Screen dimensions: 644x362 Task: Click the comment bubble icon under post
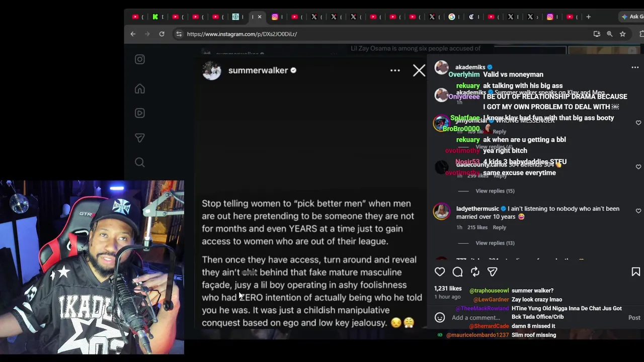pyautogui.click(x=457, y=271)
